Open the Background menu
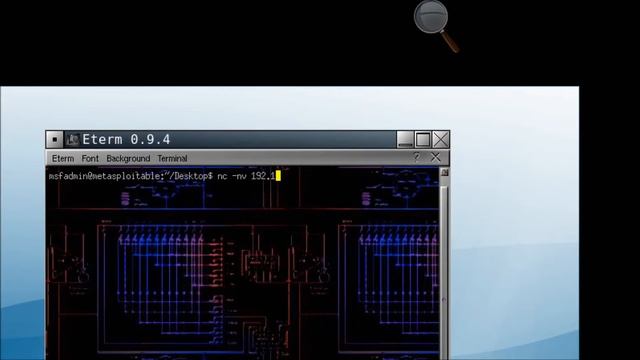This screenshot has width=640, height=360. pos(128,158)
